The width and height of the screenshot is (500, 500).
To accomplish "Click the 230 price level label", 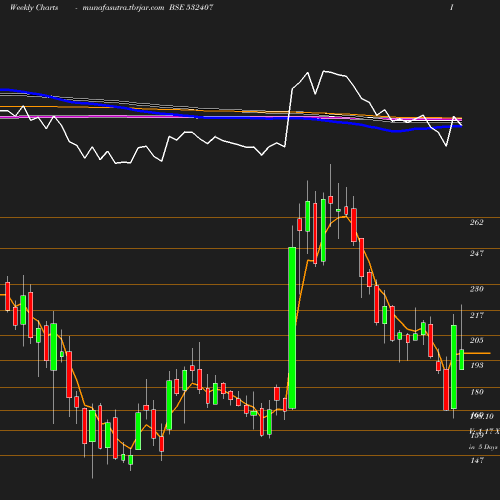I will tap(477, 289).
